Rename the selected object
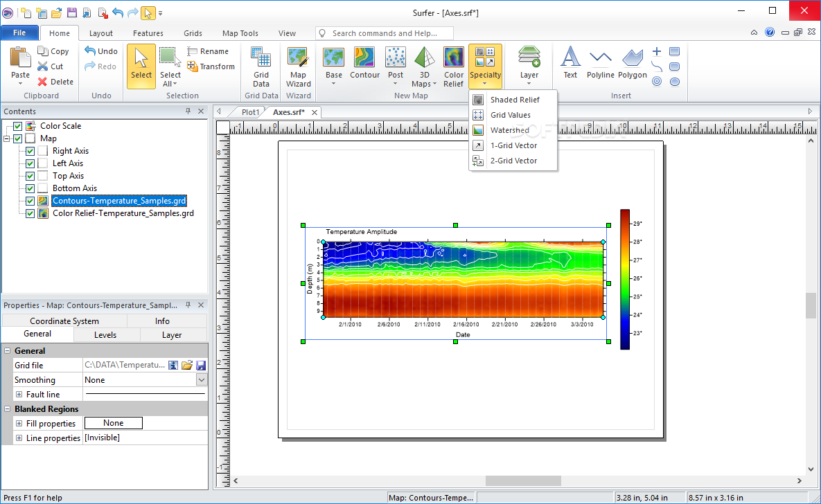821x504 pixels. click(x=208, y=51)
